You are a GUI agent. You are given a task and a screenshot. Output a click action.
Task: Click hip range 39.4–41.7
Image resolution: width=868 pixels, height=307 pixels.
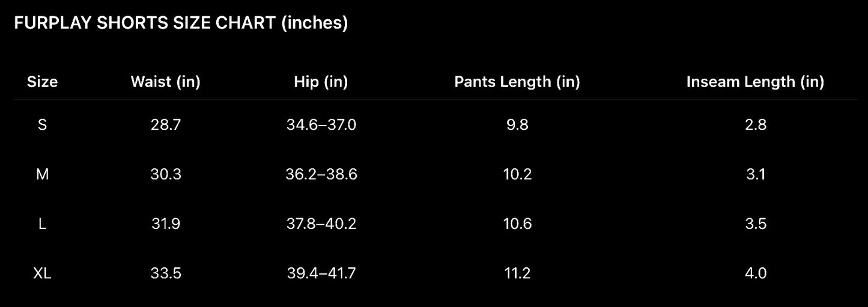(321, 273)
